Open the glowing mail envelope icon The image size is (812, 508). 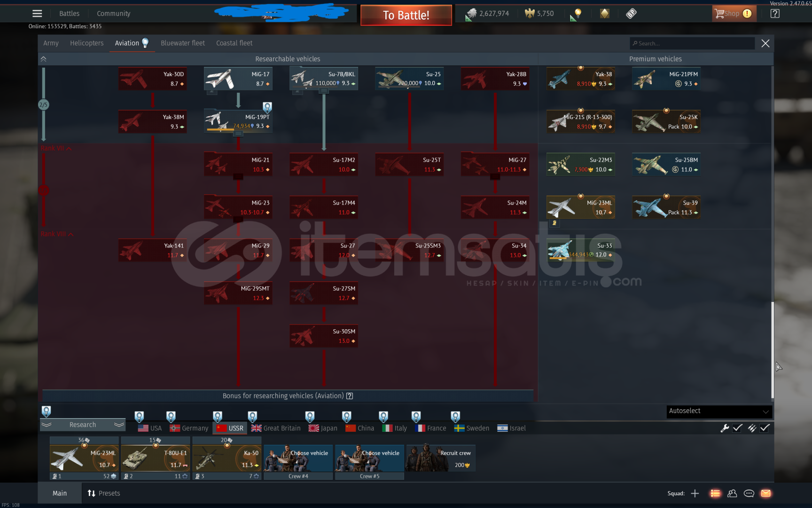point(766,493)
